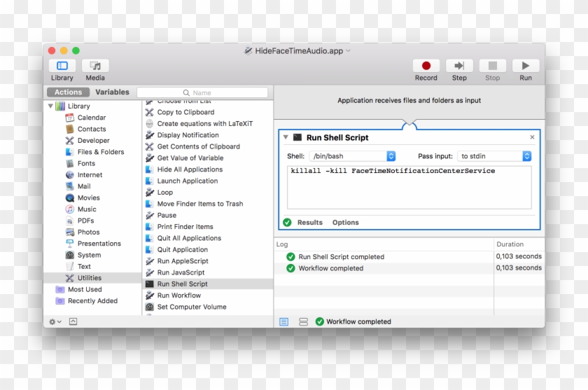Viewport: 588px width, 390px height.
Task: Show the action's Results
Action: [x=309, y=223]
